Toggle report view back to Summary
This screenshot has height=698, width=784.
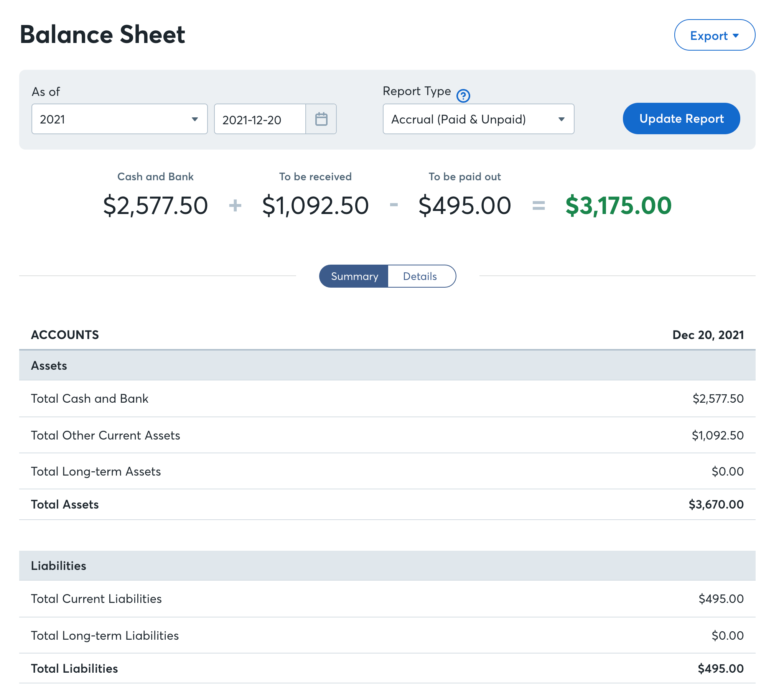354,276
